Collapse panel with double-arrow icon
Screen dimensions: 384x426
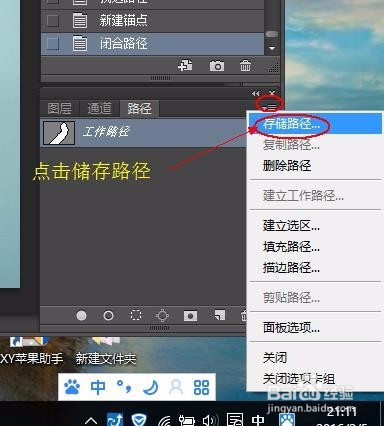click(255, 93)
